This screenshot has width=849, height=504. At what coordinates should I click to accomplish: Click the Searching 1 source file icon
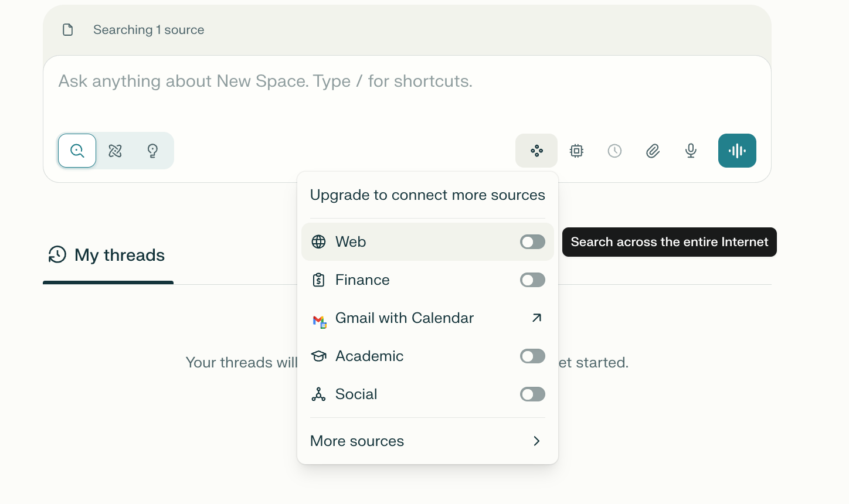tap(68, 30)
